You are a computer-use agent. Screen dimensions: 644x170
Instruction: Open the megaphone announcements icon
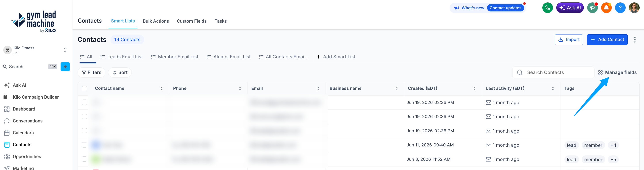[x=592, y=8]
